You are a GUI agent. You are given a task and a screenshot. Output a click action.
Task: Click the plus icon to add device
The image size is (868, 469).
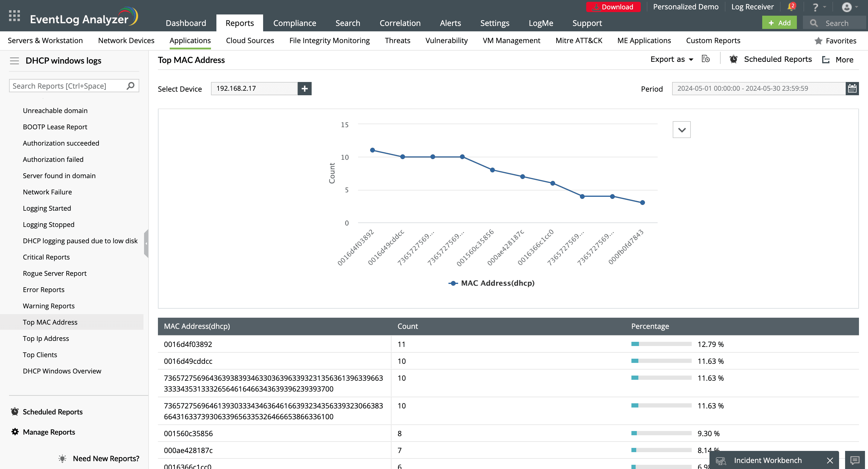(x=304, y=89)
